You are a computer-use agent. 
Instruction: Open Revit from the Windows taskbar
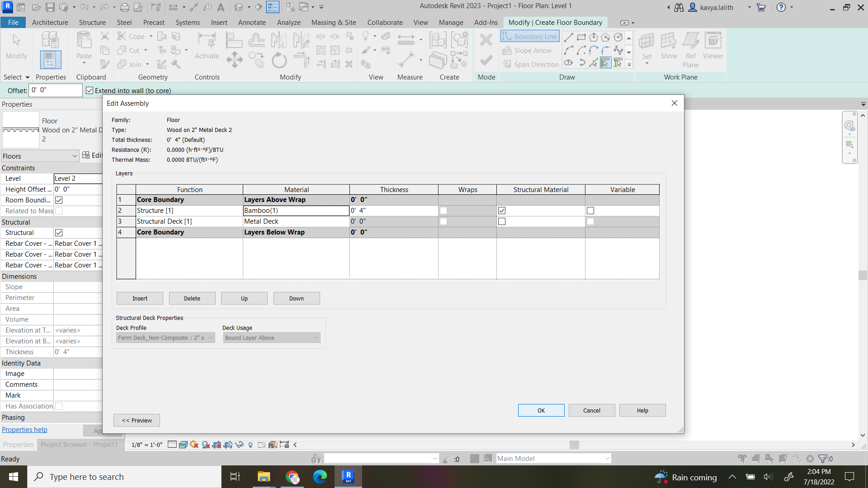coord(348,477)
